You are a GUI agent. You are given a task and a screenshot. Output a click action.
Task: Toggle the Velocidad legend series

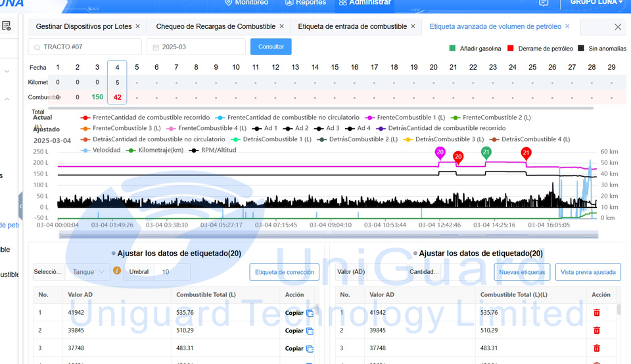coord(101,150)
